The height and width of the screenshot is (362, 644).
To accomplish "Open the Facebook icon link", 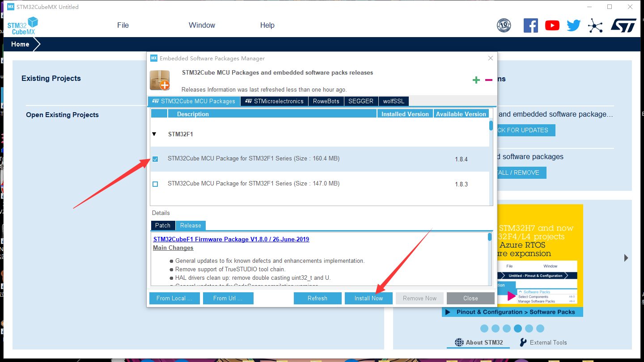I will click(531, 25).
